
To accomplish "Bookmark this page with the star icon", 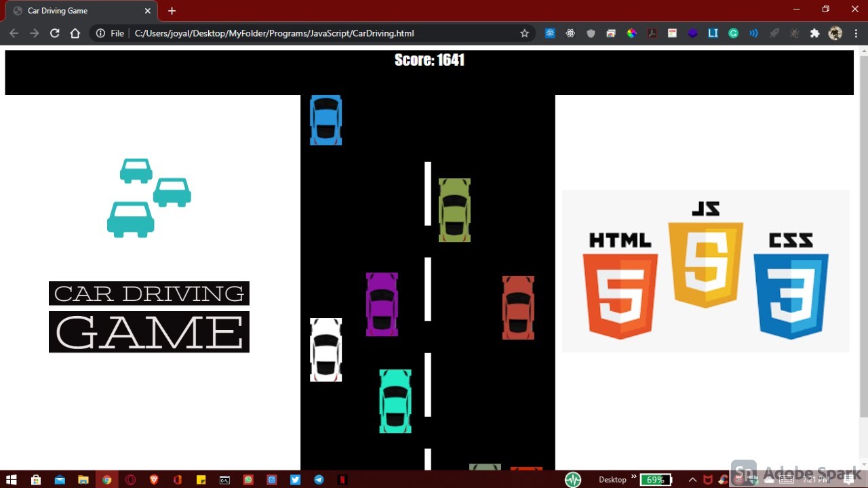I will pos(524,33).
